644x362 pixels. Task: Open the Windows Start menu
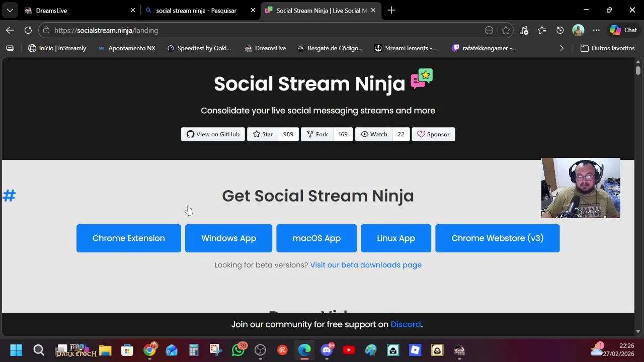pos(16,350)
